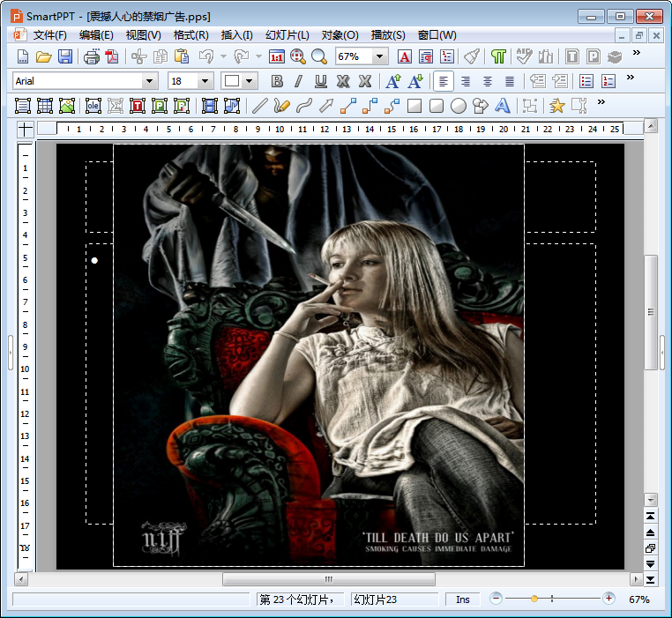Draw an ellipse shape
This screenshot has width=672, height=618.
coord(459,106)
